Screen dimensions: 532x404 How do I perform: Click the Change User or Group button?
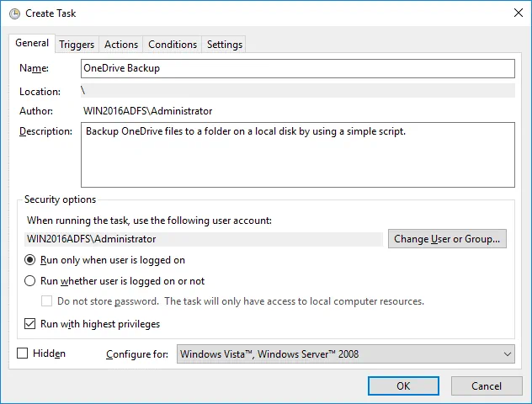[x=447, y=239]
